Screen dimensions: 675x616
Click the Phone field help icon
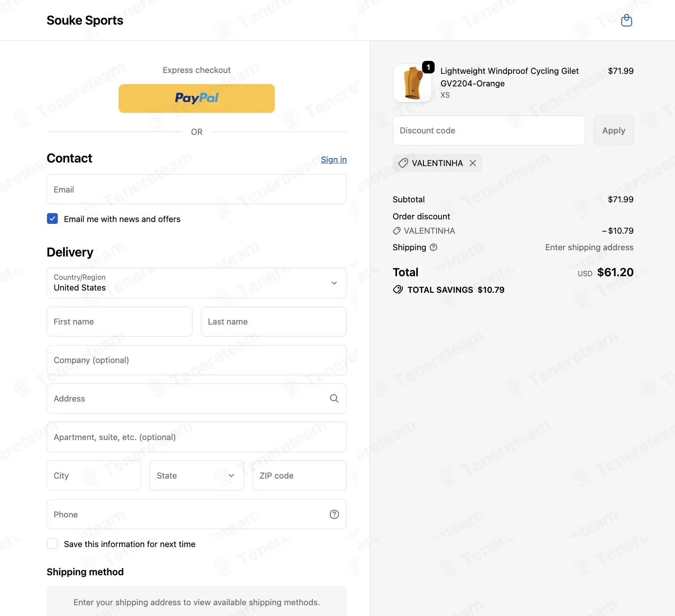[x=334, y=514]
